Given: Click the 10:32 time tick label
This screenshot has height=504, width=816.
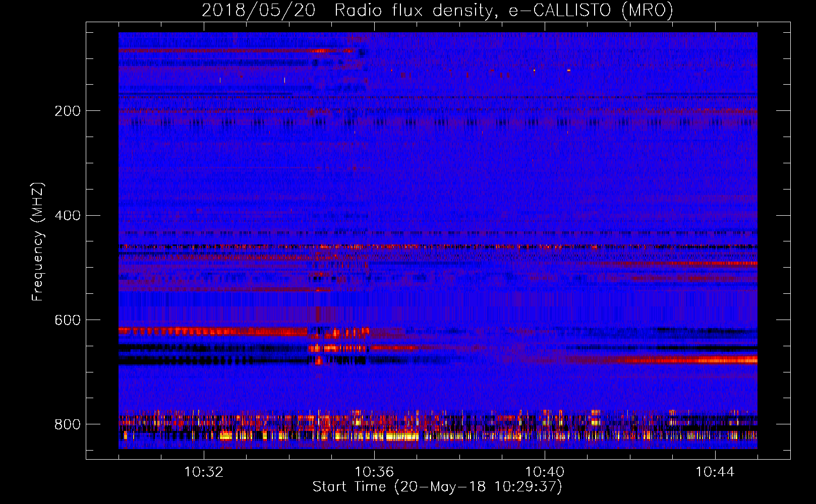Looking at the screenshot, I should [x=204, y=472].
